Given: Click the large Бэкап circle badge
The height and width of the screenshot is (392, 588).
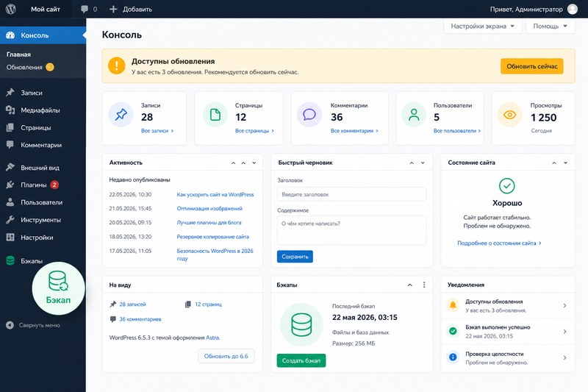Looking at the screenshot, I should [59, 288].
